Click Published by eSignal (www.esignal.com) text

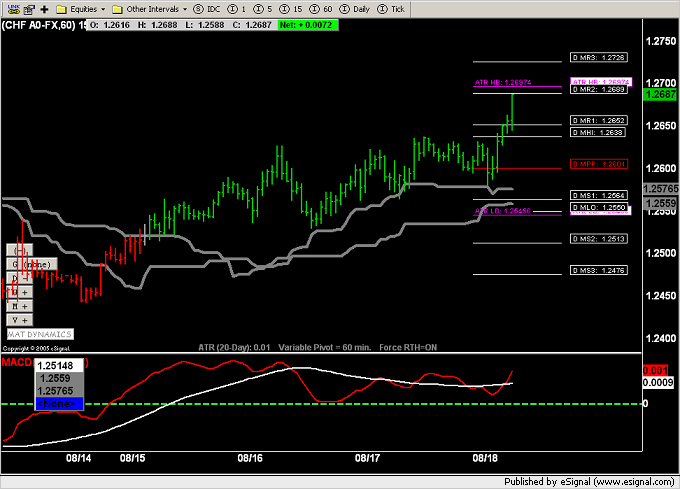[x=589, y=482]
